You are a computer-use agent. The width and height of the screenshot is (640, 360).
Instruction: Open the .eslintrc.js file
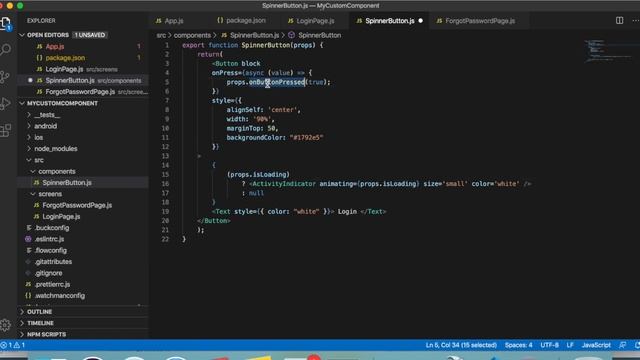point(49,239)
